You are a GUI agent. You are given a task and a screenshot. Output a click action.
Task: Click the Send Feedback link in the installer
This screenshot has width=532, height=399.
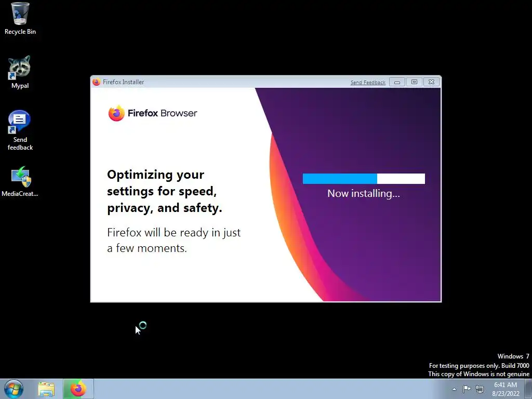click(368, 83)
